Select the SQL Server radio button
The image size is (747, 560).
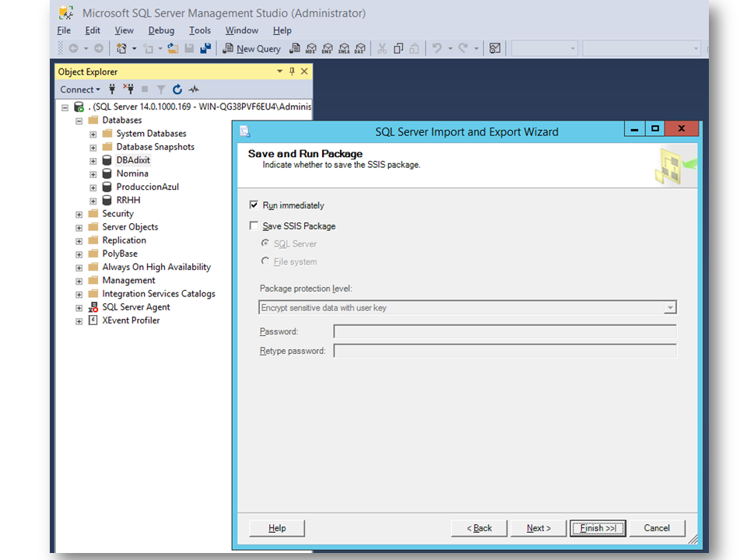(x=267, y=243)
